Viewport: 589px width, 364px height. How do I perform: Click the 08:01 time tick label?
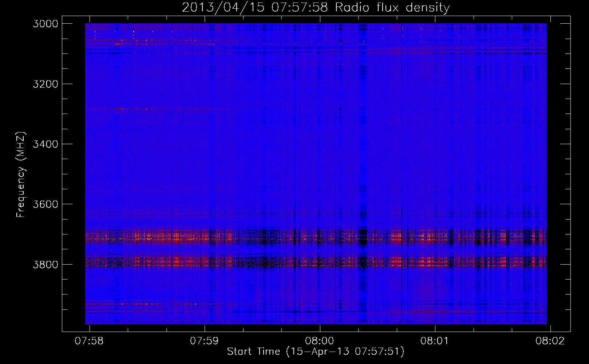pos(435,341)
